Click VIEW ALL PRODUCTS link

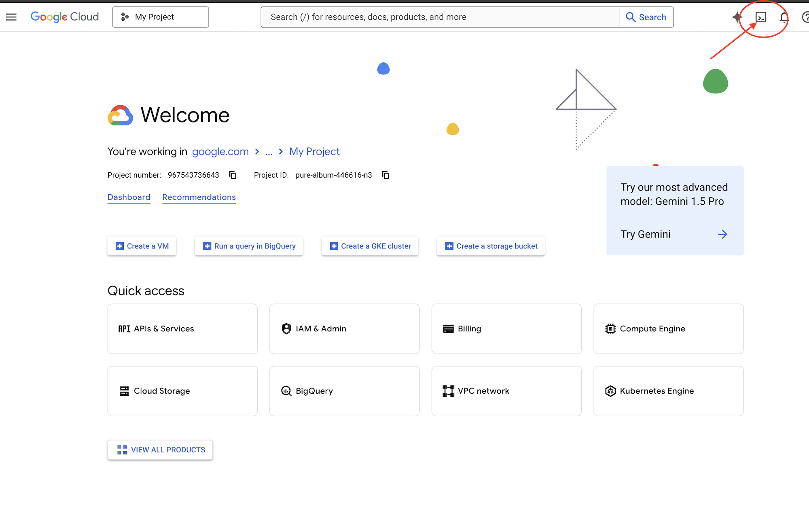(160, 449)
